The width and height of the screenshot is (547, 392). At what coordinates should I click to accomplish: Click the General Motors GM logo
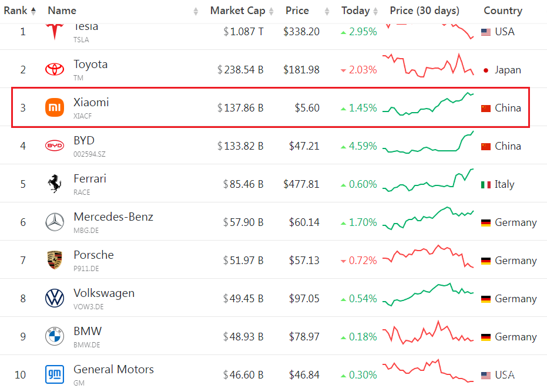[55, 374]
